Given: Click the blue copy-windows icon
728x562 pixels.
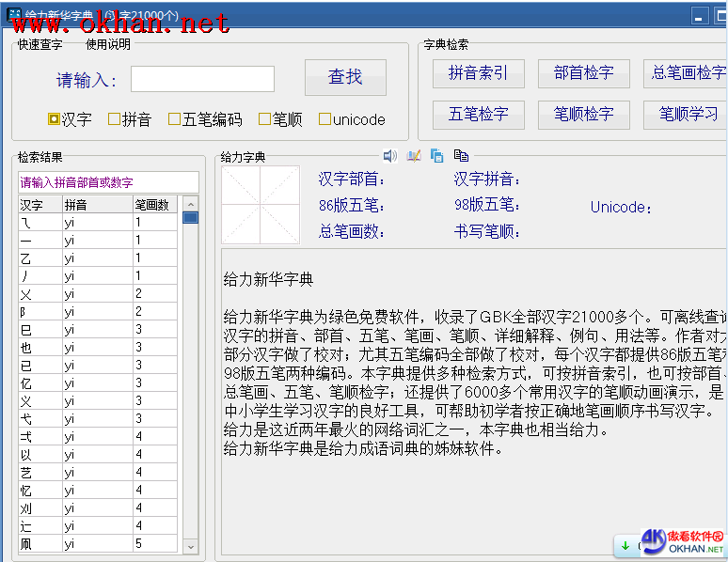Looking at the screenshot, I should point(436,156).
